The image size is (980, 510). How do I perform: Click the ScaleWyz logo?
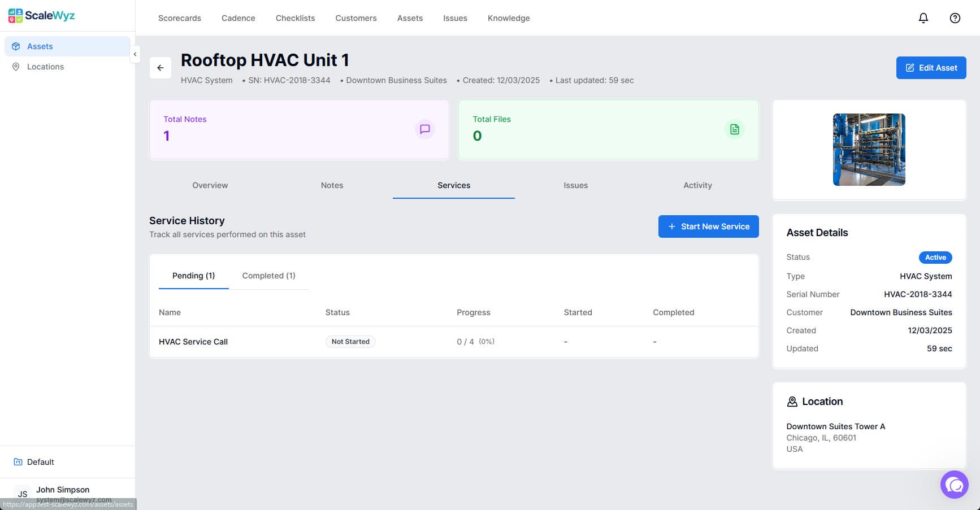pyautogui.click(x=42, y=16)
